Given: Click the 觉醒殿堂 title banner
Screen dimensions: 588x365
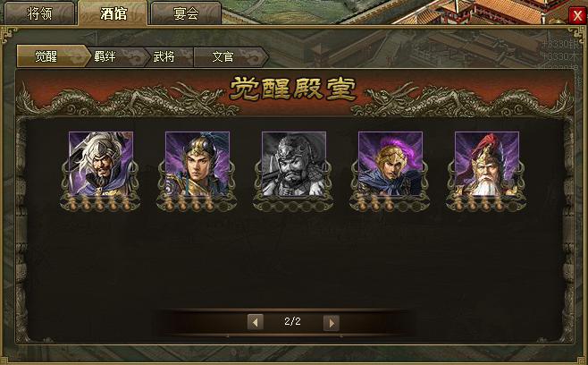Looking at the screenshot, I should (x=293, y=89).
